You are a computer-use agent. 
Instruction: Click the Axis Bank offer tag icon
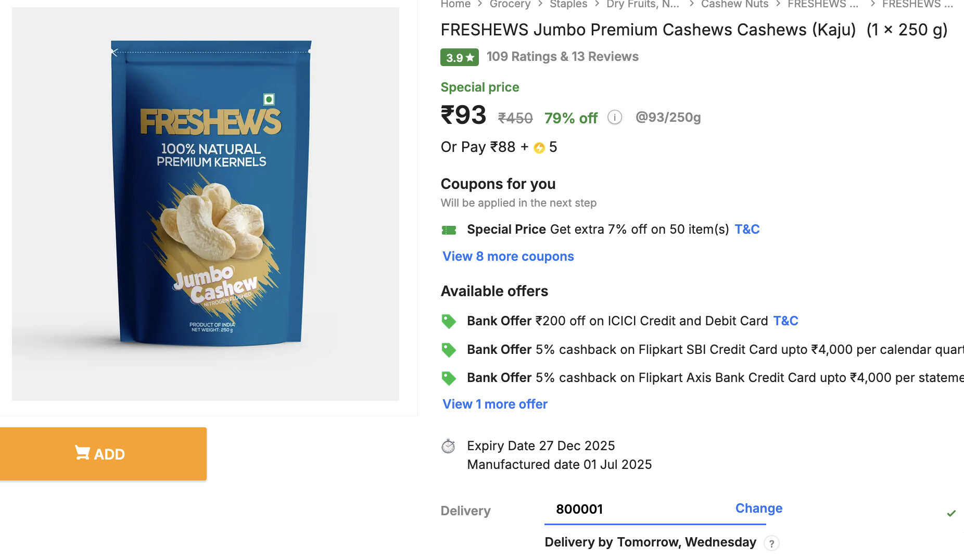coord(449,378)
